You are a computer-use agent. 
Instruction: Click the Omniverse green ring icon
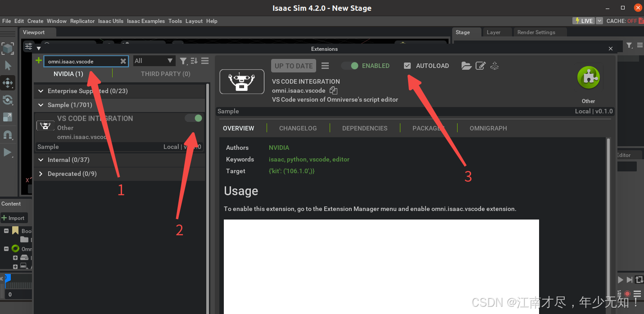pyautogui.click(x=15, y=249)
